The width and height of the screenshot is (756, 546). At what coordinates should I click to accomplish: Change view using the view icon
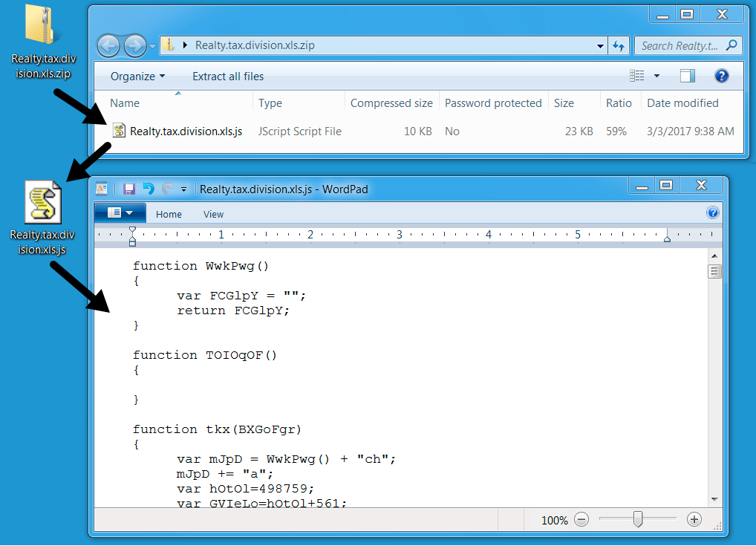point(637,76)
